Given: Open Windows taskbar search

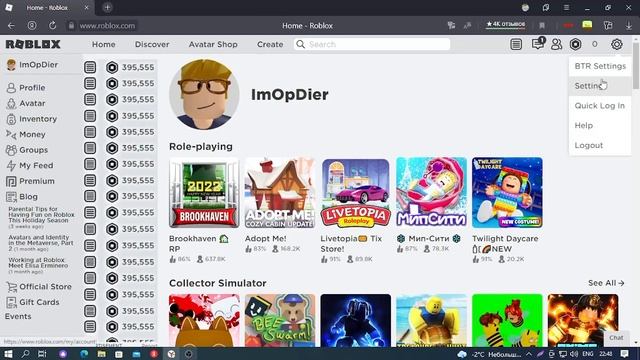Looking at the screenshot, I should tap(25, 354).
